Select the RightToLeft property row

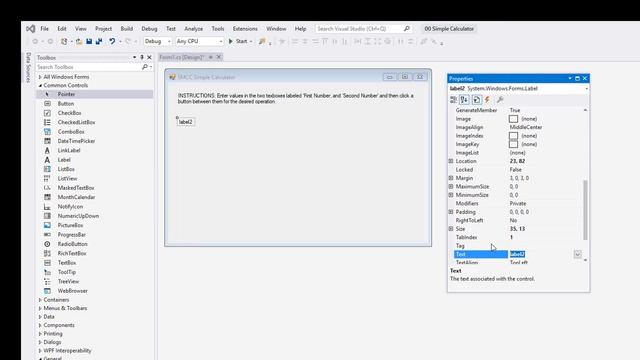pos(518,220)
